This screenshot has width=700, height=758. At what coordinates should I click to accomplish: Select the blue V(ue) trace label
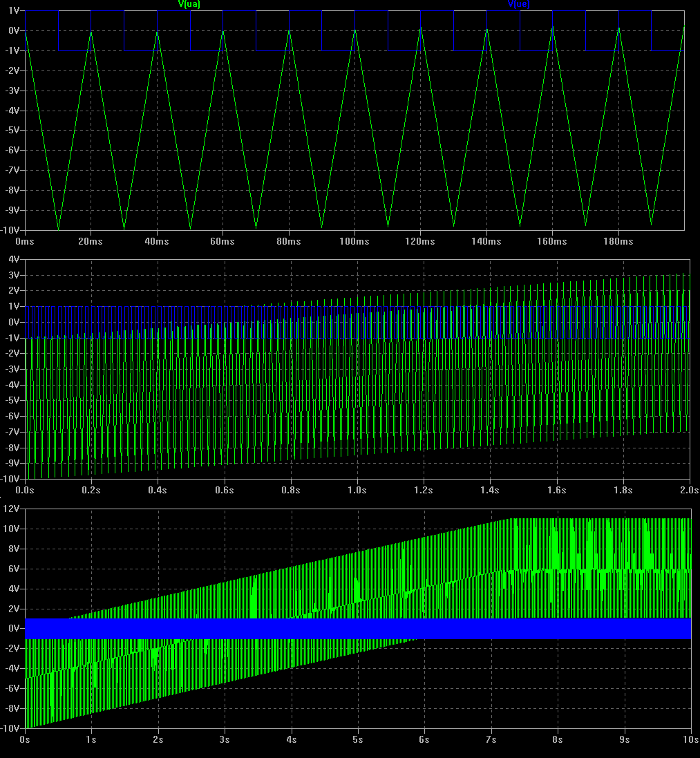pos(519,4)
